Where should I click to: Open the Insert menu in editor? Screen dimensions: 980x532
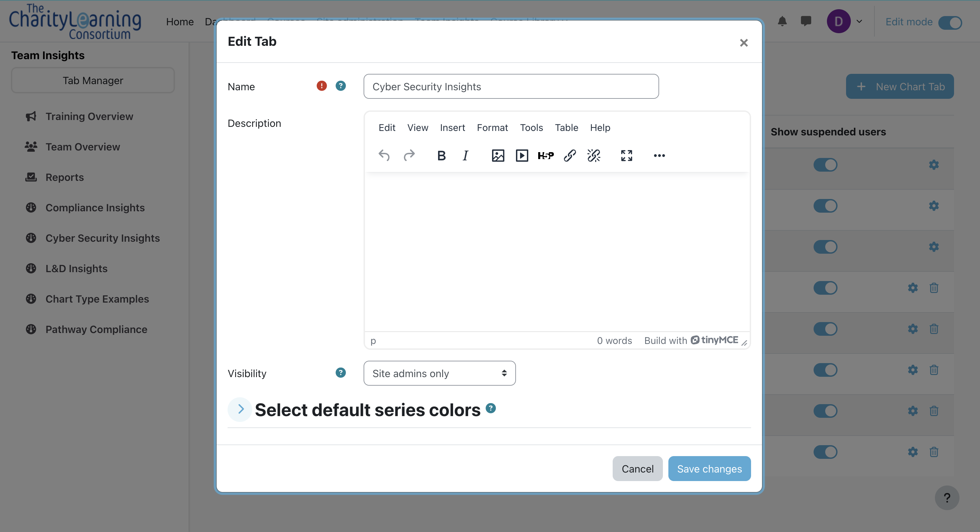coord(452,128)
